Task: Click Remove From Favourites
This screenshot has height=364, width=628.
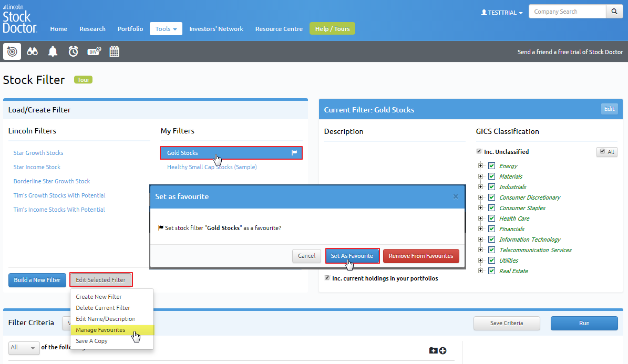Action: pyautogui.click(x=421, y=256)
